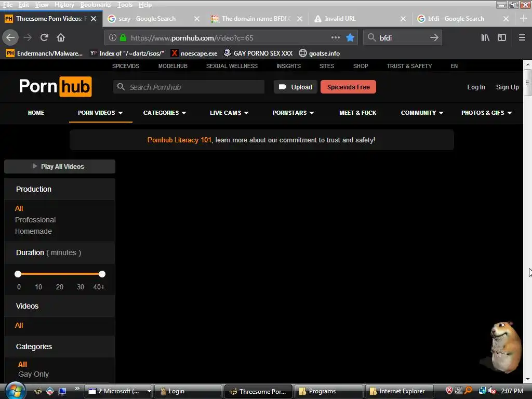Viewport: 532px width, 399px height.
Task: Open the 'Trust & Safety' top link
Action: click(409, 66)
